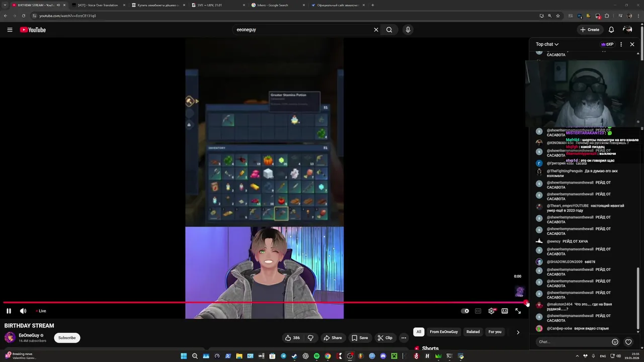Save the video to a playlist
644x362 pixels.
coord(360,338)
